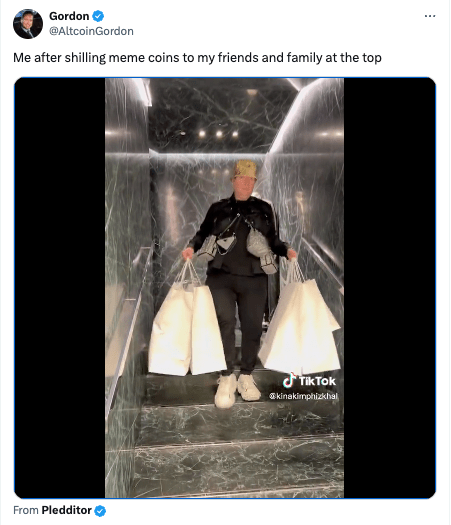
Task: Click the ceiling spotlights in the video
Action: pyautogui.click(x=218, y=134)
